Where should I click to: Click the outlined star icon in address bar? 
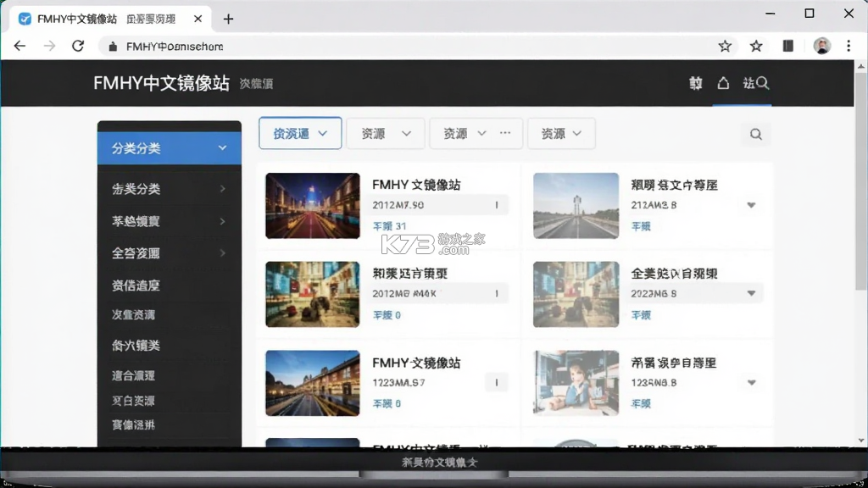pos(725,46)
